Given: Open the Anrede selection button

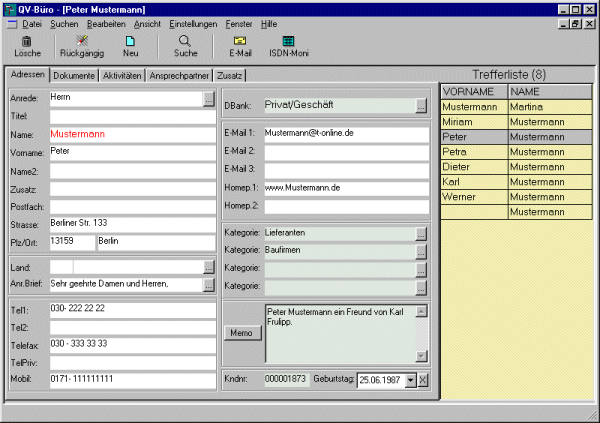Looking at the screenshot, I should [208, 99].
